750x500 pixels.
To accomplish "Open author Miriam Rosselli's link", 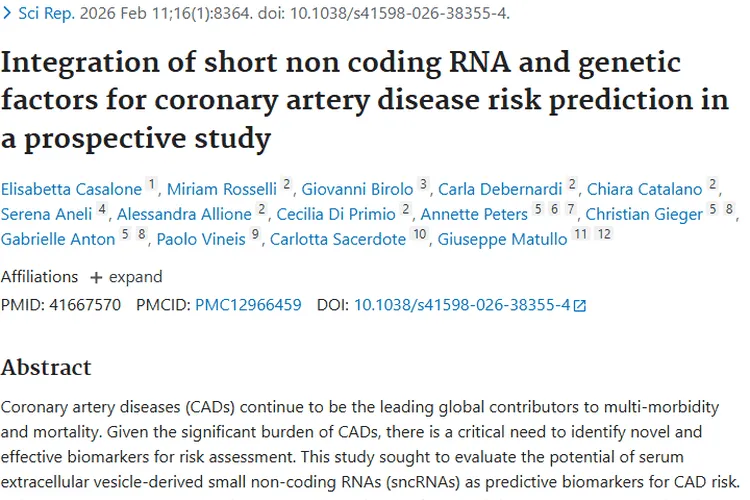I will click(x=221, y=189).
